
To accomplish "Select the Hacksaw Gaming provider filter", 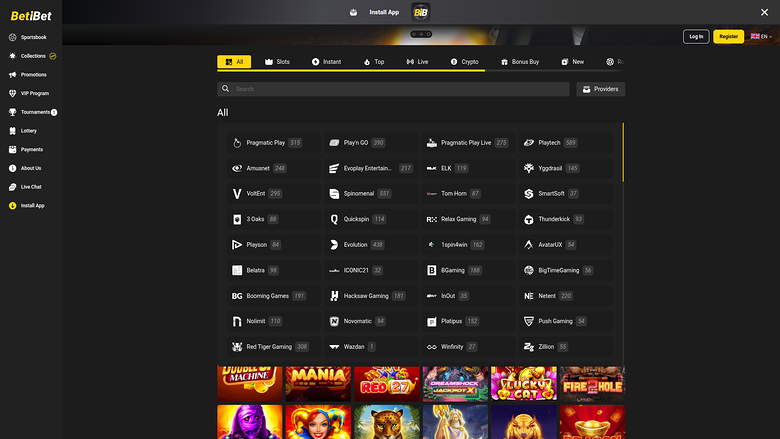I will pos(366,296).
